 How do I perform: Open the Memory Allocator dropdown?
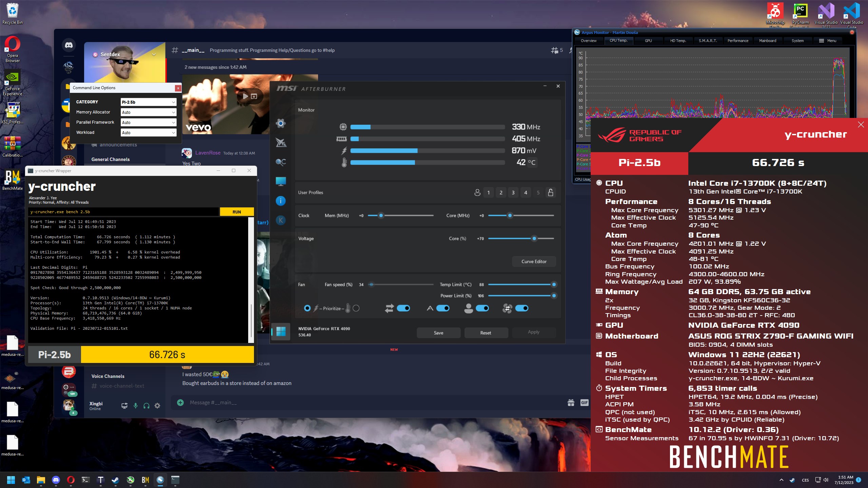[x=149, y=112]
